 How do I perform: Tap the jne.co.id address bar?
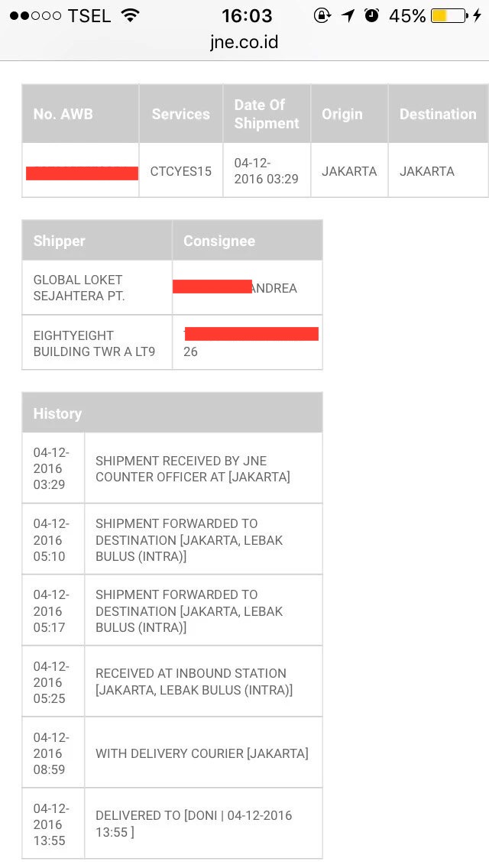point(244,42)
